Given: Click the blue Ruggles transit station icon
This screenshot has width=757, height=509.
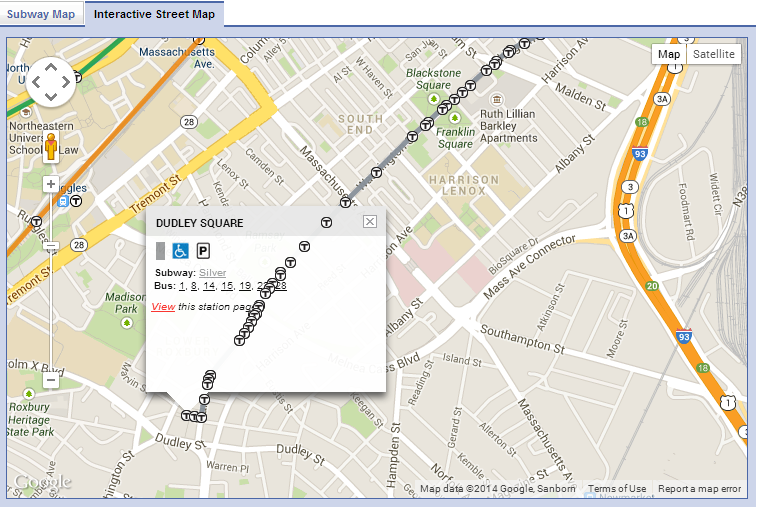Looking at the screenshot, I should coord(63,201).
